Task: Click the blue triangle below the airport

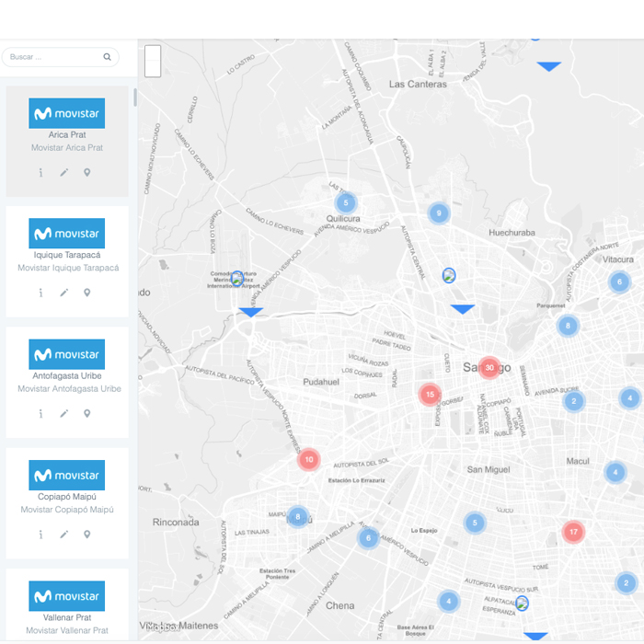Action: (251, 313)
